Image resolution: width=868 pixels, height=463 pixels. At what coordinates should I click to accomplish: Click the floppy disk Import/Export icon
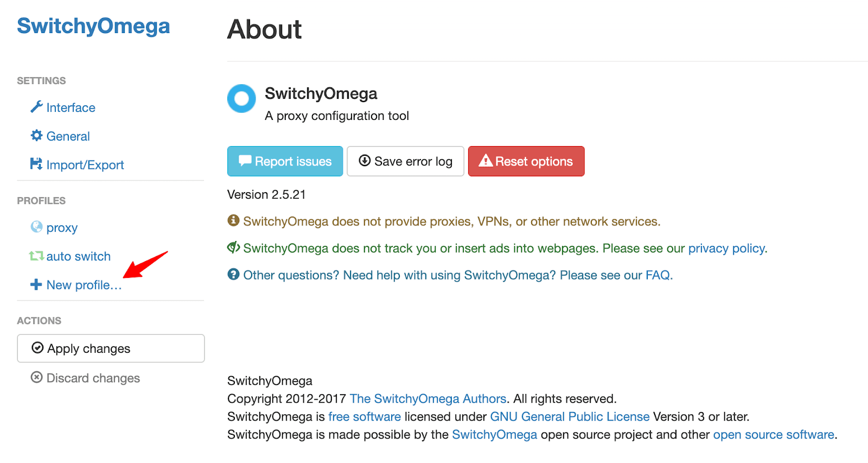click(36, 164)
